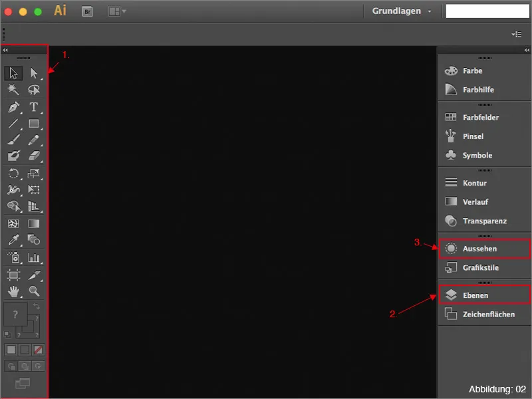Collapse the tools panel with the double arrows
The width and height of the screenshot is (532, 399).
pos(5,49)
